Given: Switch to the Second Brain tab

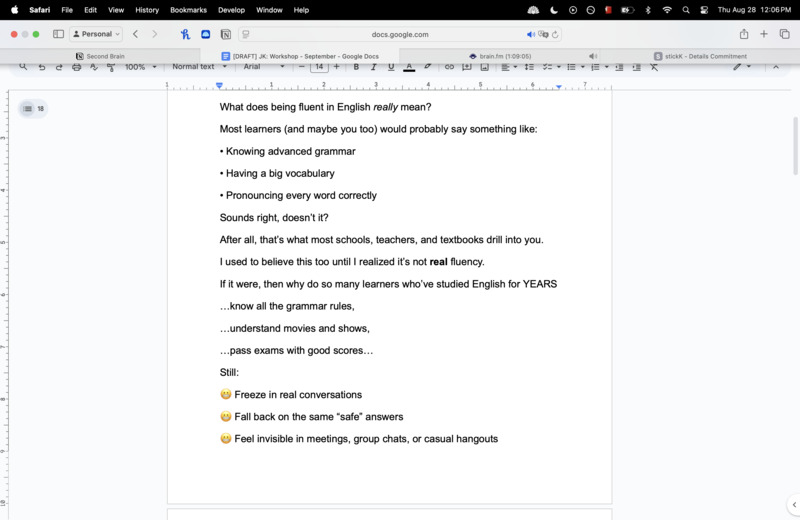Looking at the screenshot, I should [x=100, y=56].
